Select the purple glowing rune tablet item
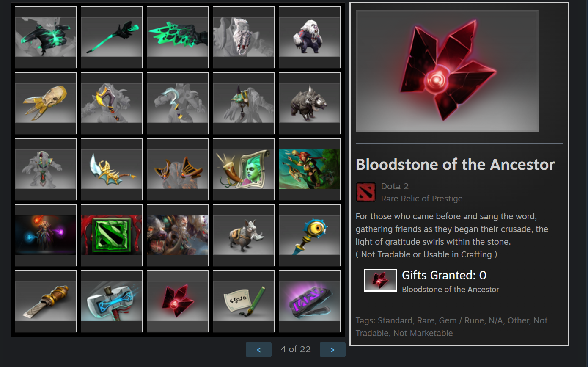Image resolution: width=588 pixels, height=367 pixels. pos(310,301)
